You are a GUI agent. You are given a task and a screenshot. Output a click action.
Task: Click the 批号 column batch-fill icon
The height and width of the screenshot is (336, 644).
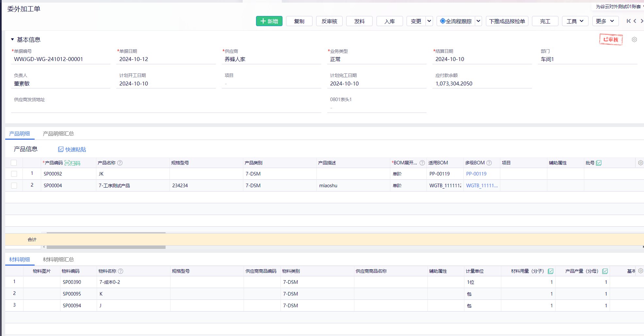coord(599,163)
